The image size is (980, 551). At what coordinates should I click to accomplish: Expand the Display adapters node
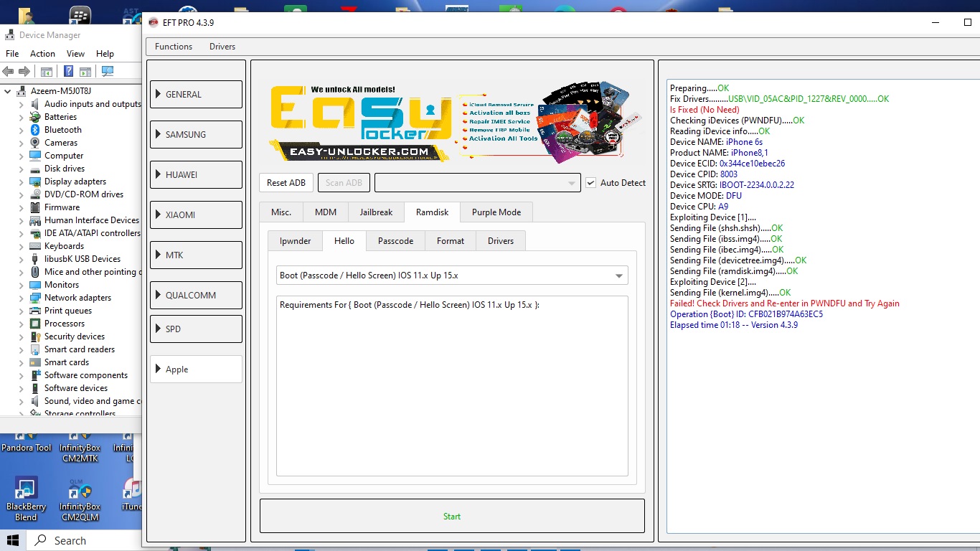22,182
